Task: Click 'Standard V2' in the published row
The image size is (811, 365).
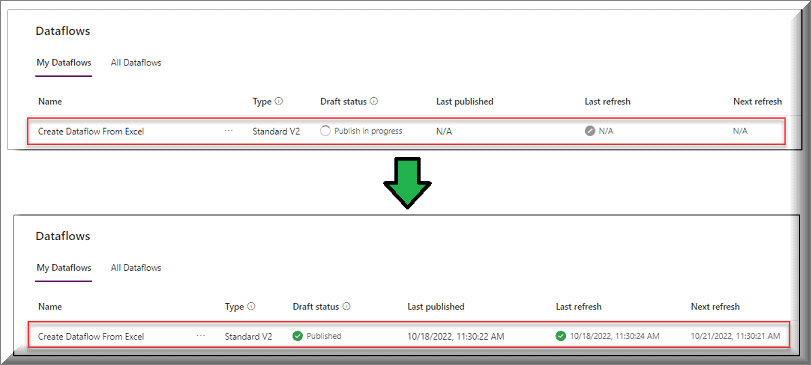Action: pos(248,336)
